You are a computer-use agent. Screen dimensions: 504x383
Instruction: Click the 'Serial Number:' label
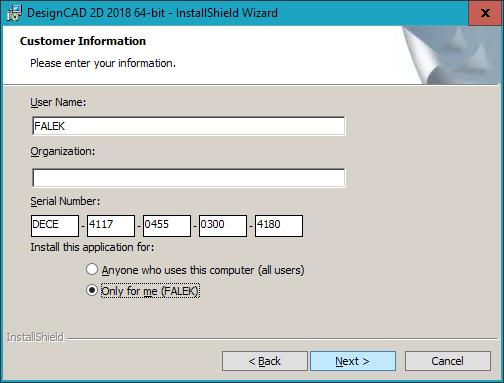[x=65, y=201]
